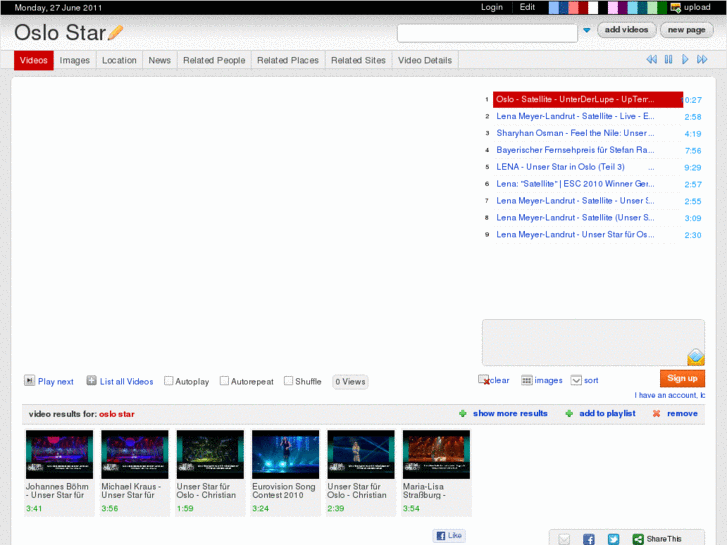Click the pencil icon beside Oslo Star title
This screenshot has height=545, width=727.
[x=115, y=32]
